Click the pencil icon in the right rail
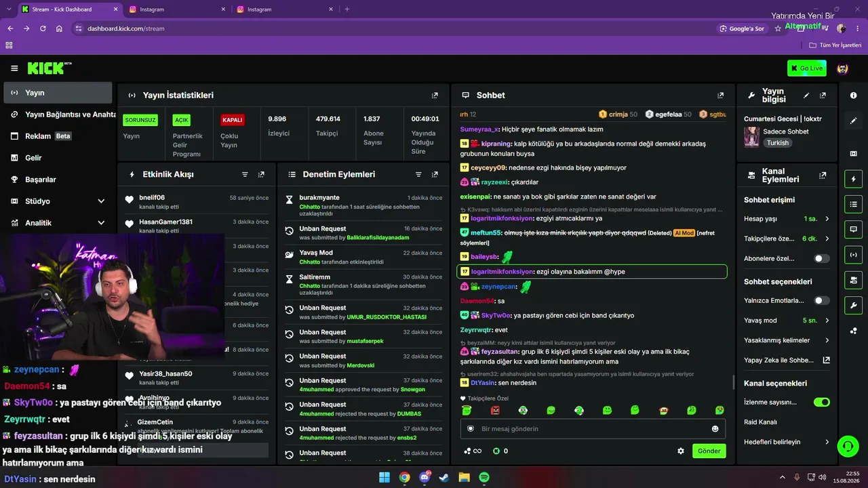This screenshot has height=488, width=868. [x=853, y=121]
